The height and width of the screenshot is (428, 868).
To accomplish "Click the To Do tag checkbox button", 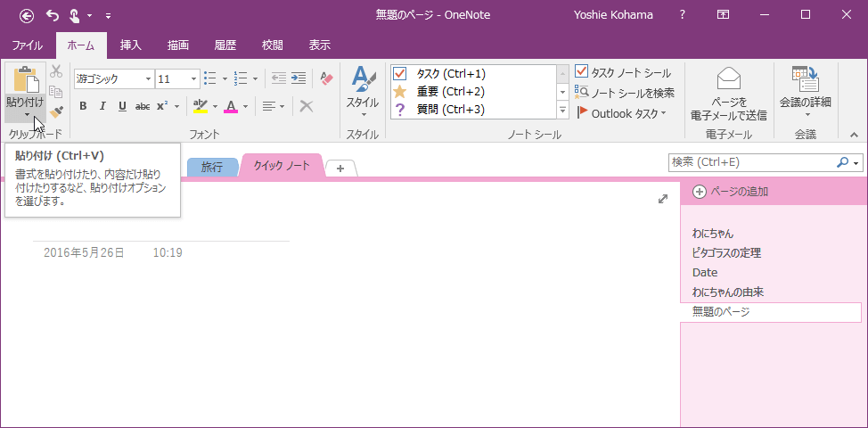I will coord(623,72).
